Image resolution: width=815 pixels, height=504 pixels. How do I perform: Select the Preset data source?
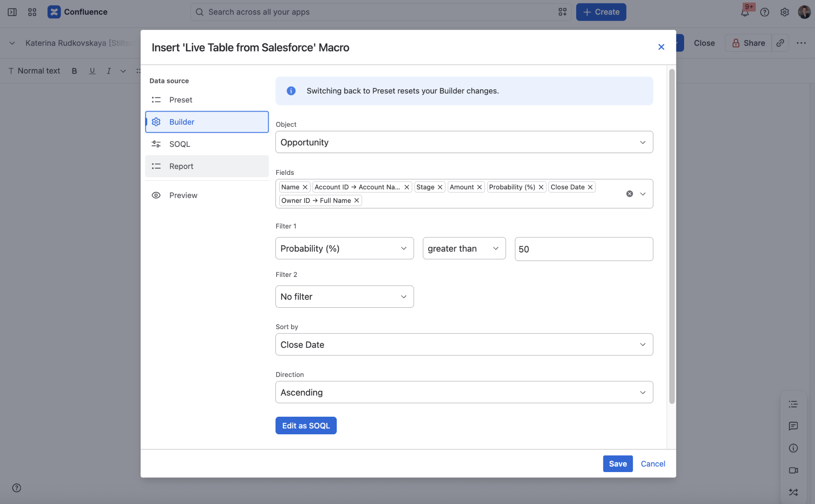click(207, 100)
